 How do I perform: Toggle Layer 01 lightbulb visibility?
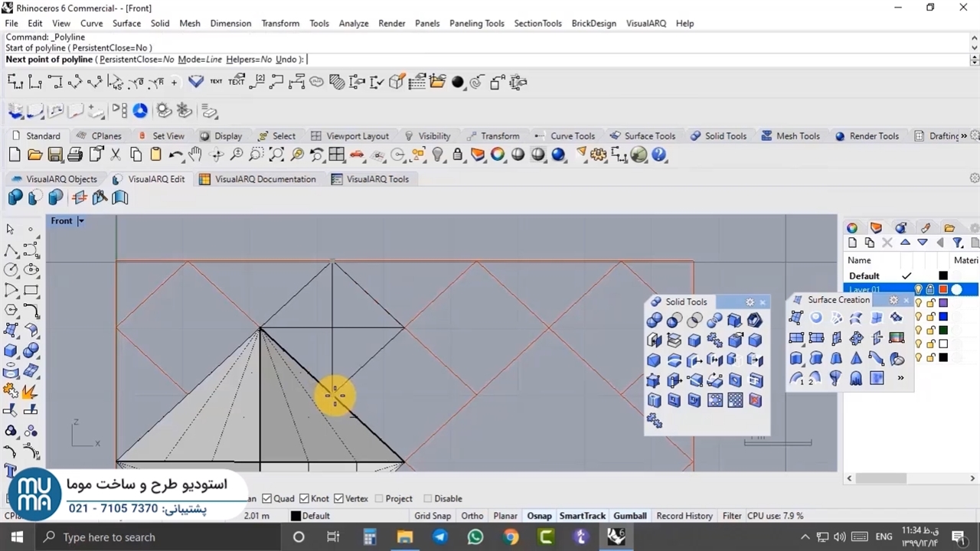(x=918, y=289)
